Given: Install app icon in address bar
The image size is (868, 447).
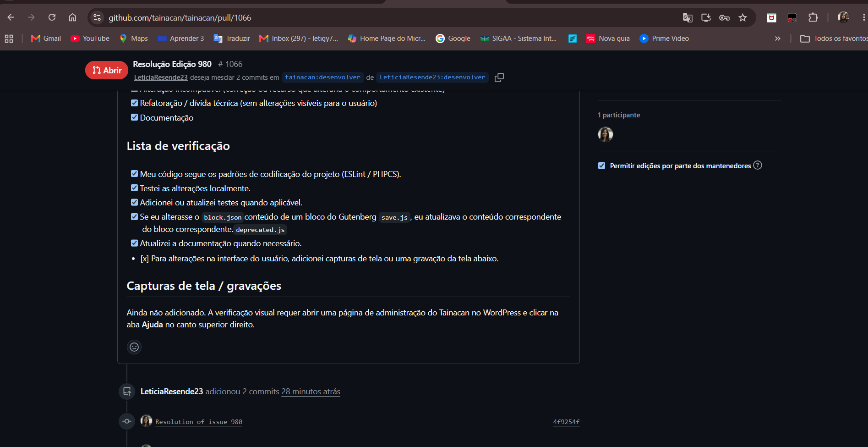Looking at the screenshot, I should pos(706,17).
